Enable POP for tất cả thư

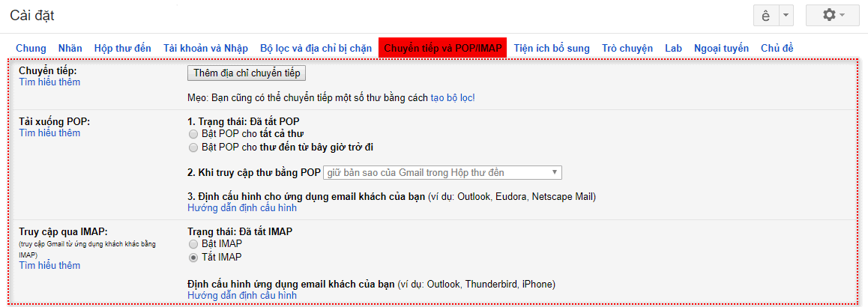tap(193, 134)
